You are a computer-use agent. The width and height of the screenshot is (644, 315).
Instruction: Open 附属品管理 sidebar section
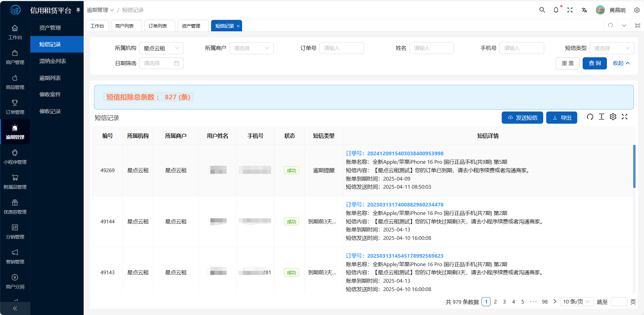[15, 182]
